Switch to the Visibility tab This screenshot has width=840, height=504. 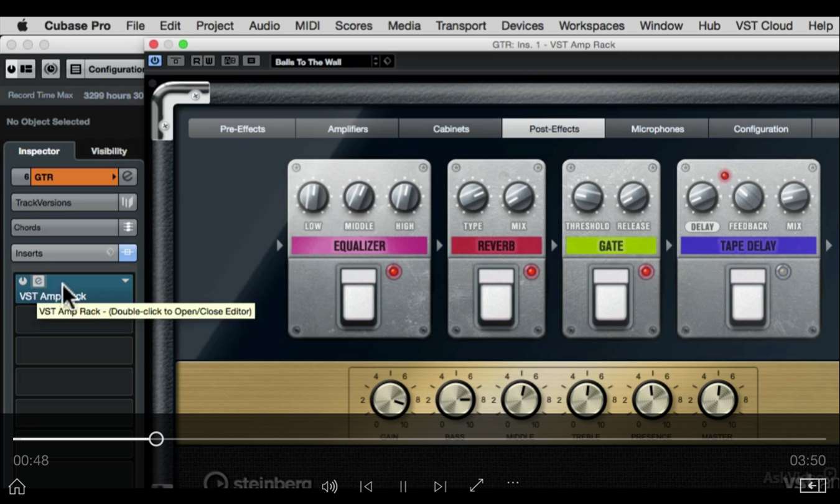pyautogui.click(x=109, y=151)
